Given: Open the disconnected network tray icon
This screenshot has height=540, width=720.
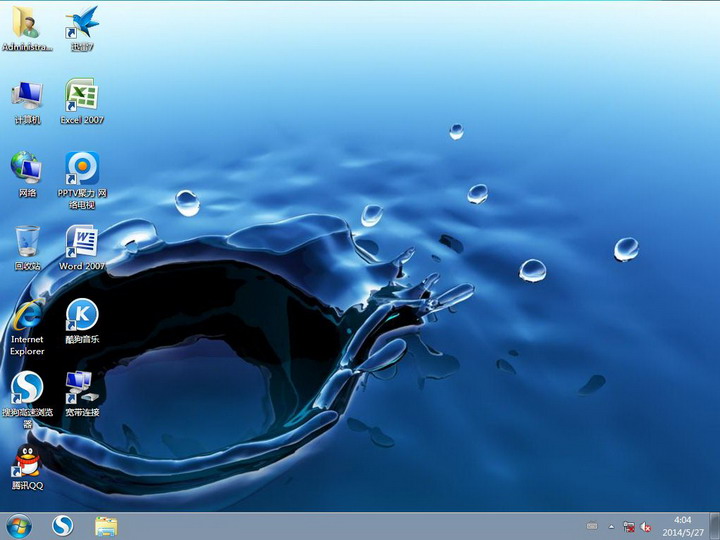Looking at the screenshot, I should 629,527.
